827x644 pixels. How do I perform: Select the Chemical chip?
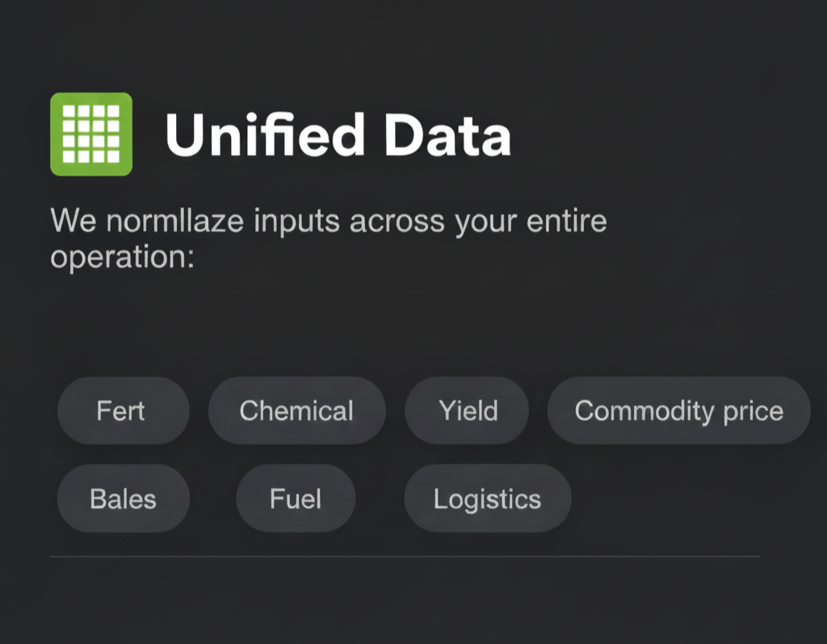tap(297, 411)
